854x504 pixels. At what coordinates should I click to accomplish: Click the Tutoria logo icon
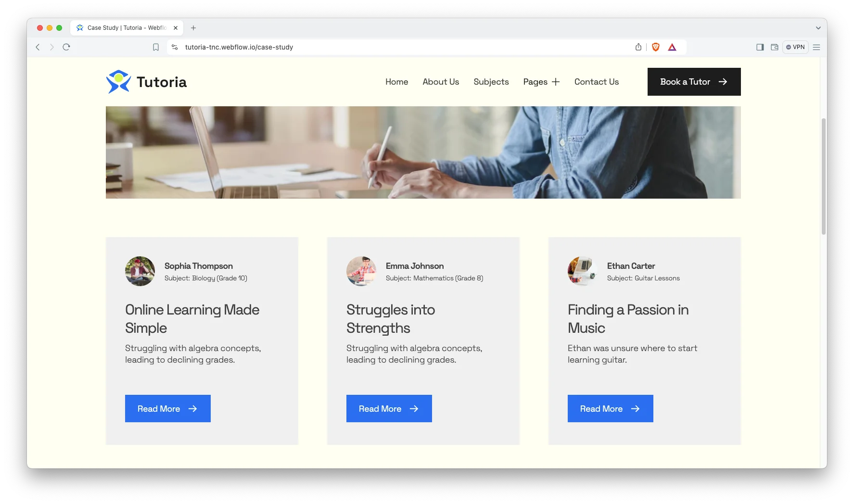tap(118, 82)
